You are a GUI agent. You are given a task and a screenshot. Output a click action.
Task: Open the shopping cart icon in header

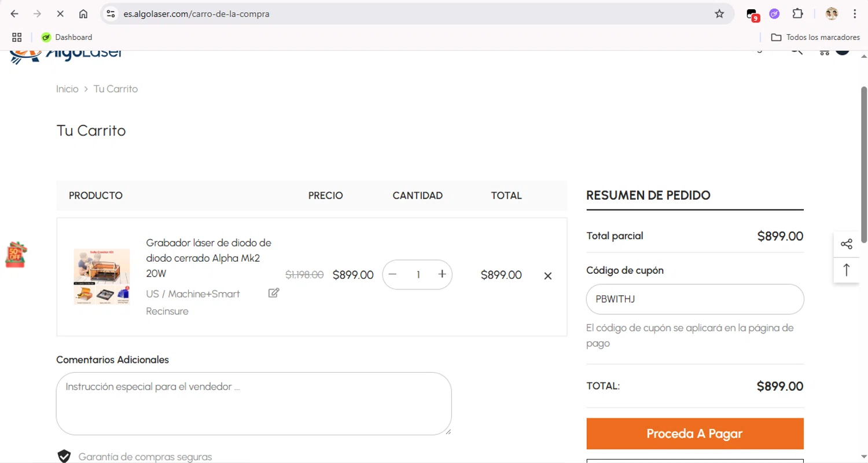click(x=824, y=53)
